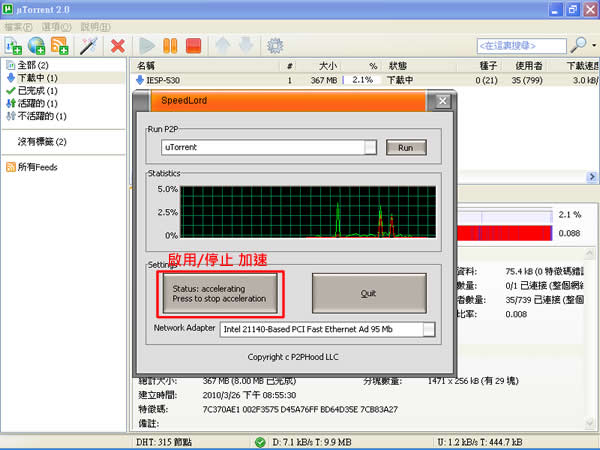The height and width of the screenshot is (450, 600).
Task: Click the magnifier search icon
Action: point(578,45)
